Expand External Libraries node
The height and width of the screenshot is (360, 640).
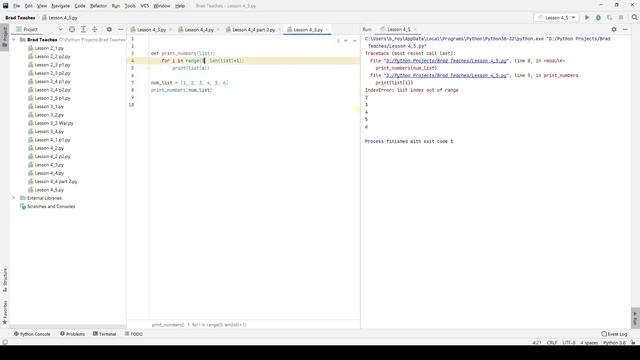13,198
